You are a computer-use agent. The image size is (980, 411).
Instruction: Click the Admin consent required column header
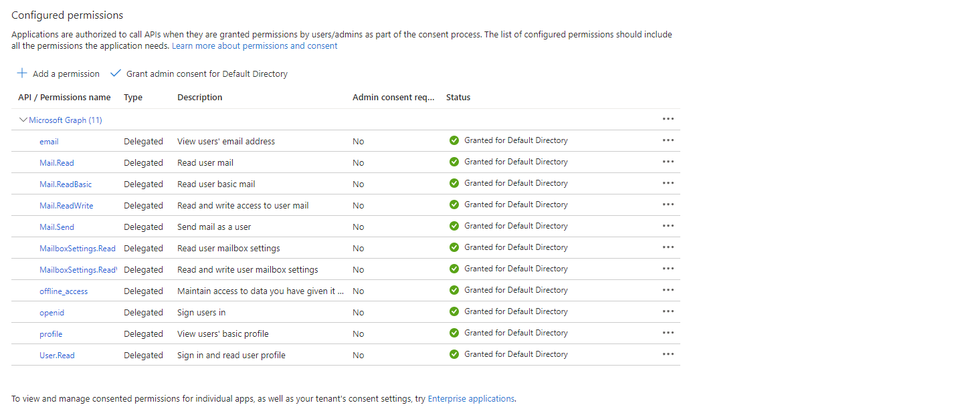coord(393,98)
